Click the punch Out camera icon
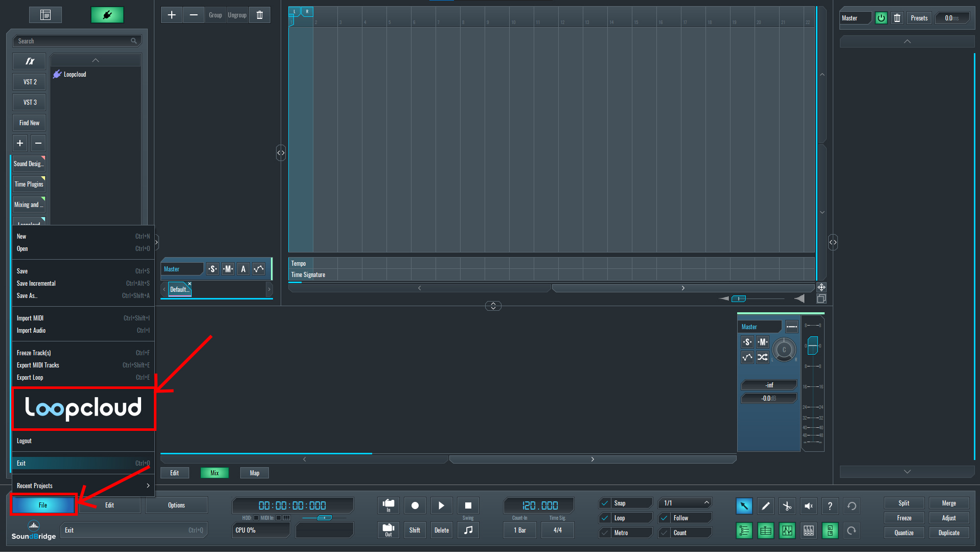The image size is (980, 552). click(389, 530)
